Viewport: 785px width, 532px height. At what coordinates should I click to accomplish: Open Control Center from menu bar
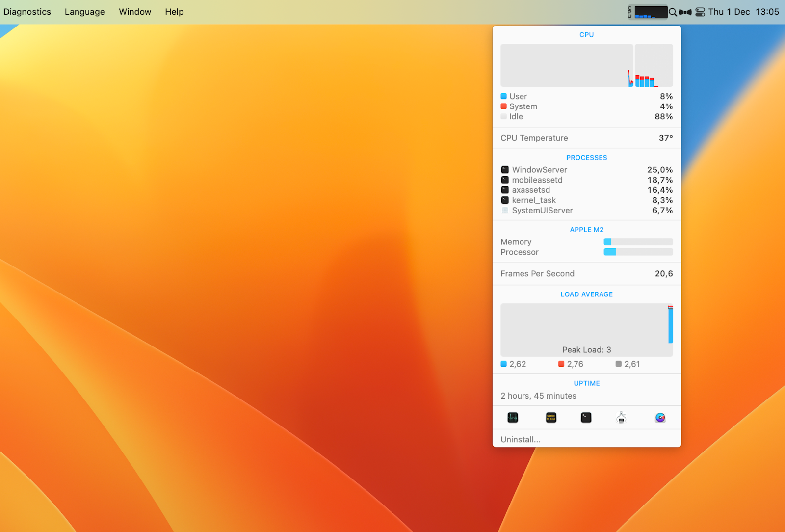coord(700,12)
